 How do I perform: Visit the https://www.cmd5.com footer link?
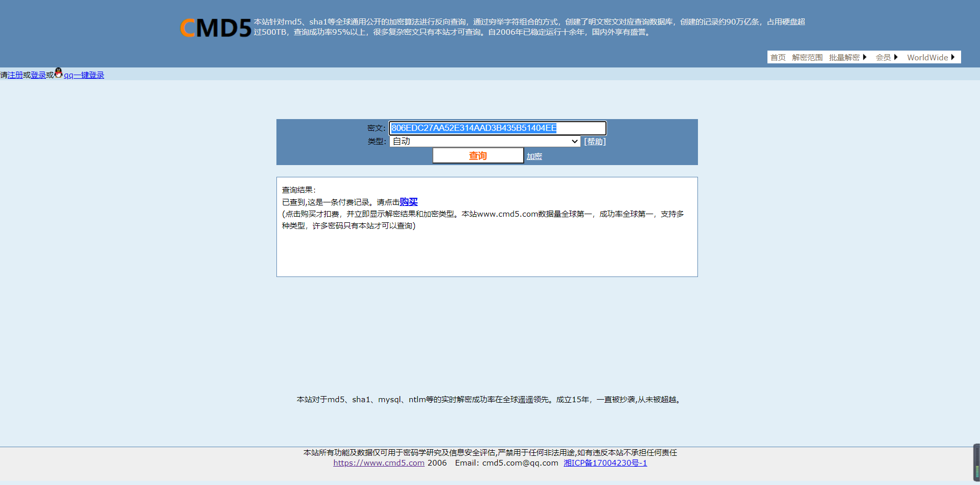click(x=379, y=463)
